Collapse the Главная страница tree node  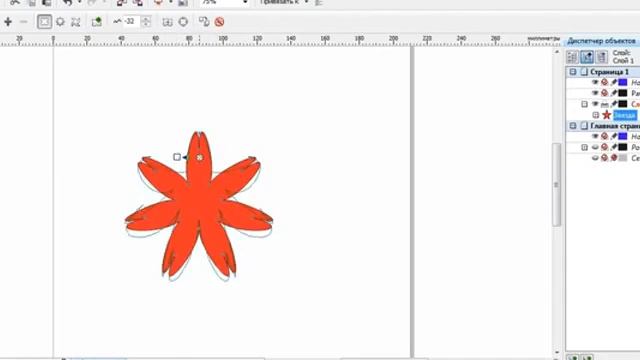573,126
